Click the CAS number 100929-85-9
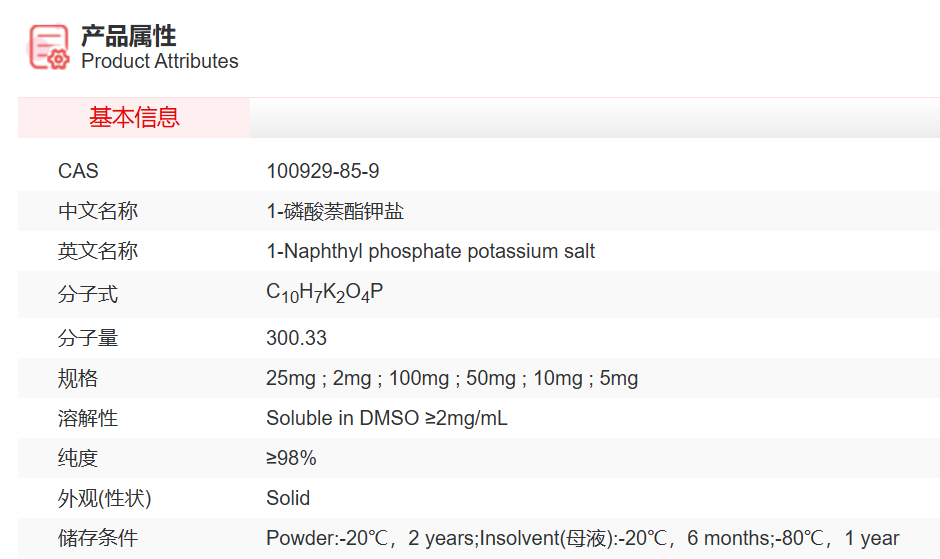Screen dimensions: 940x559 pyautogui.click(x=322, y=171)
